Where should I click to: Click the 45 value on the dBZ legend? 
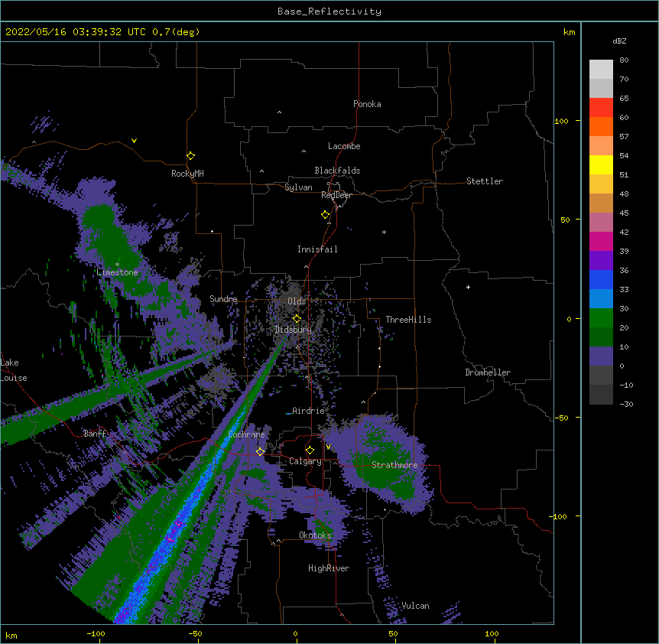tap(624, 213)
